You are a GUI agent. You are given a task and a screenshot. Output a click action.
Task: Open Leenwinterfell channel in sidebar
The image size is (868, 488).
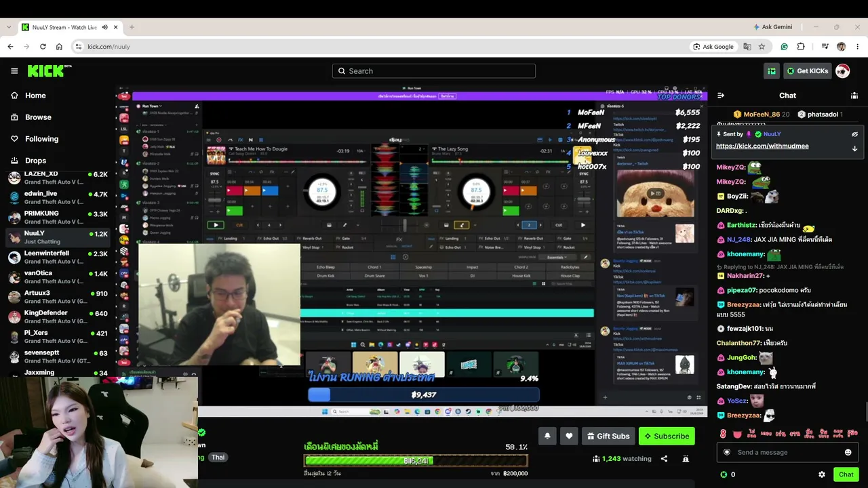tap(58, 258)
